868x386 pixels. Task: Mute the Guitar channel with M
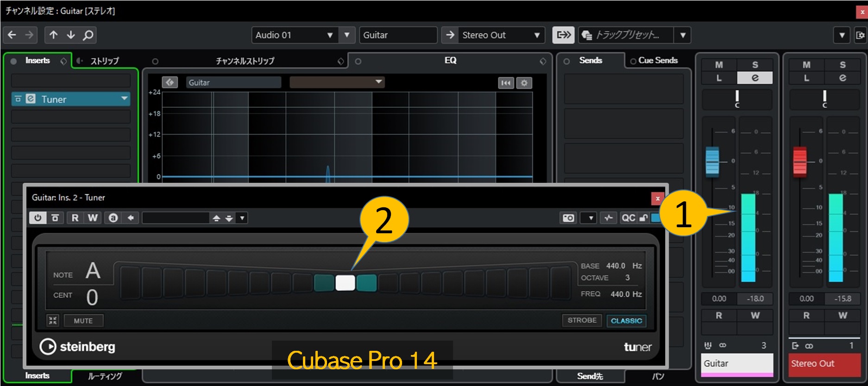[x=719, y=65]
